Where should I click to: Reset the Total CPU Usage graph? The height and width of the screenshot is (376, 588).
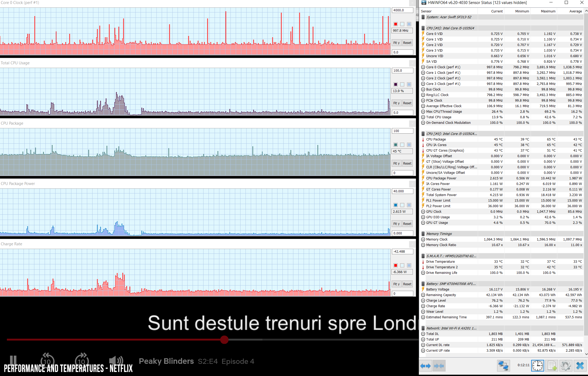click(x=407, y=103)
